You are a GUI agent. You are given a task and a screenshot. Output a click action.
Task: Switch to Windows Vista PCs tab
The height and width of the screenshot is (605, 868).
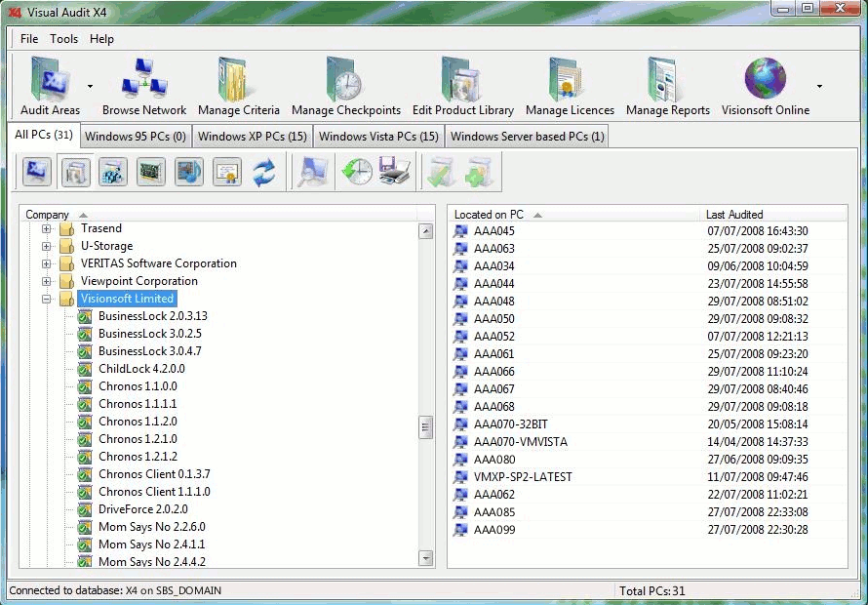(x=378, y=137)
